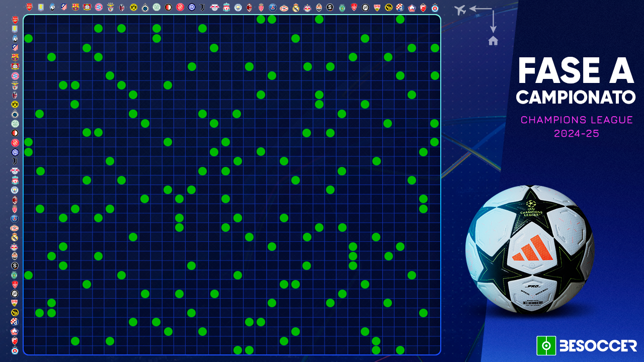Click the Liverpool crest in the left column
Viewport: 644px width, 362px height.
[15, 180]
